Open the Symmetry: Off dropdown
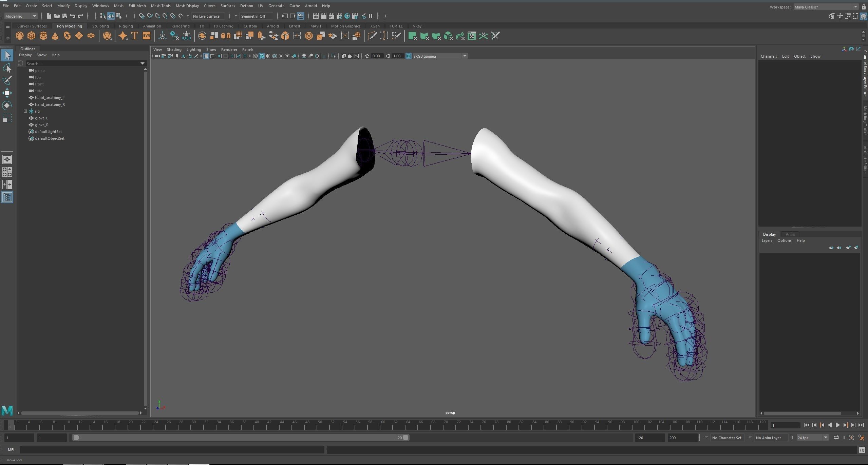Viewport: 868px width, 465px height. coord(256,16)
